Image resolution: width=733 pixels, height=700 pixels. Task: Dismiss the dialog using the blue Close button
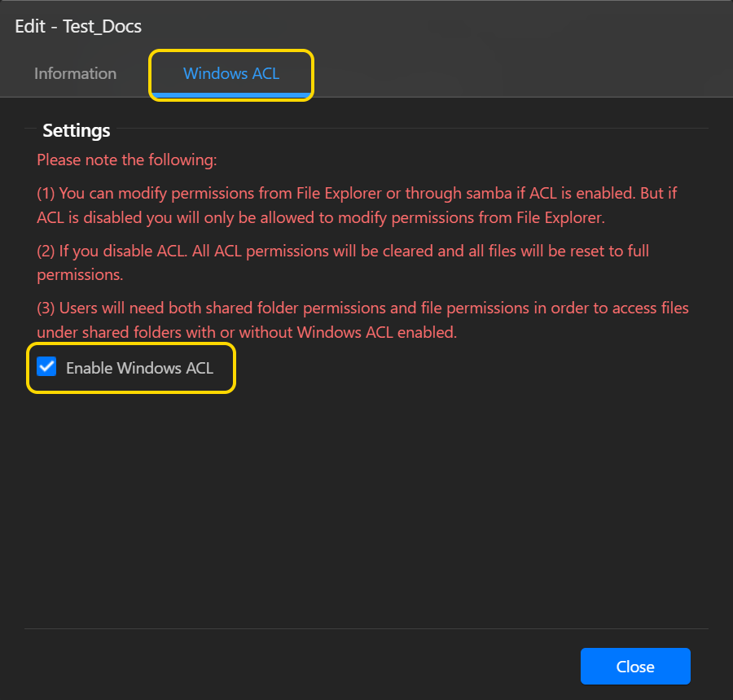pyautogui.click(x=635, y=666)
